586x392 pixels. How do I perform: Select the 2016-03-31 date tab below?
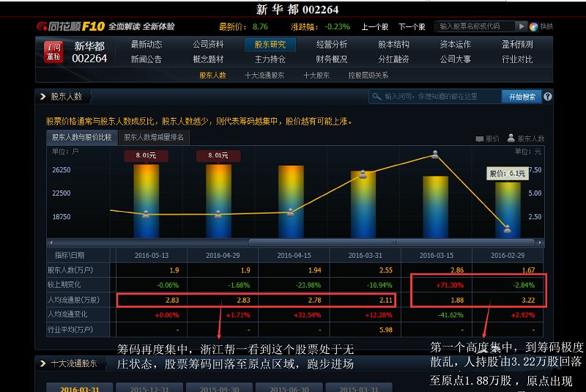[x=80, y=388]
